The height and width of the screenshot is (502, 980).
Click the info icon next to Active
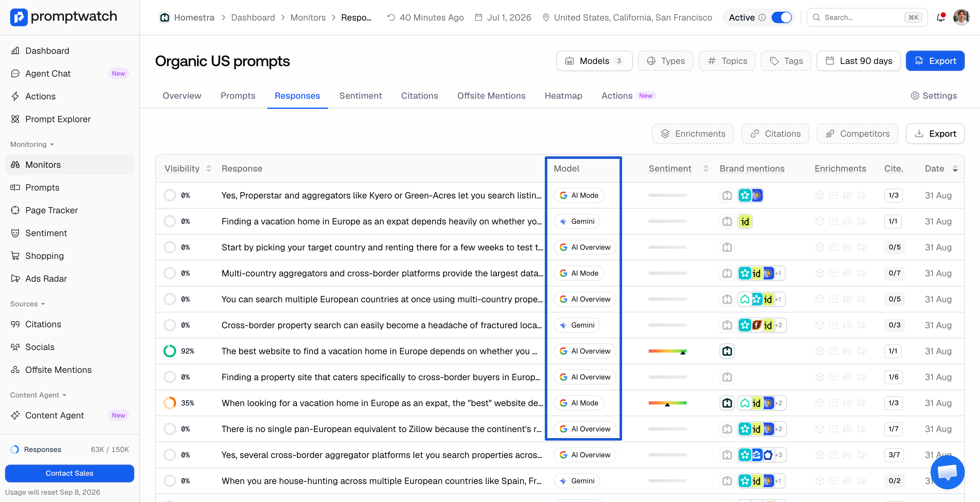pos(762,17)
